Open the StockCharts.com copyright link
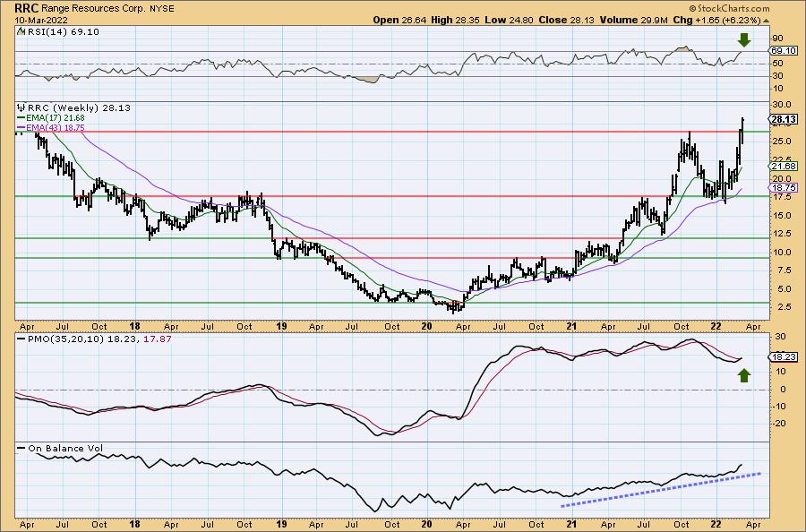 click(x=729, y=8)
